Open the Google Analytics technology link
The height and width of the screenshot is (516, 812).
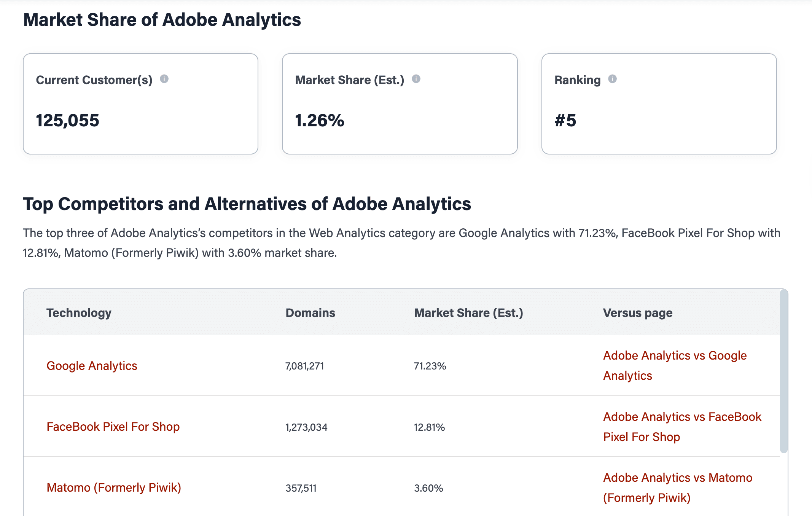click(x=92, y=366)
